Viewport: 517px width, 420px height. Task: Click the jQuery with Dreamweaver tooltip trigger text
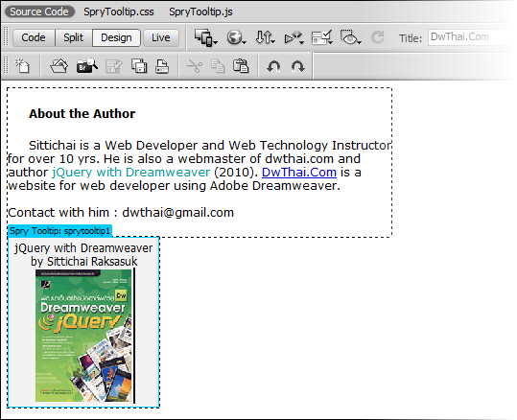point(130,172)
